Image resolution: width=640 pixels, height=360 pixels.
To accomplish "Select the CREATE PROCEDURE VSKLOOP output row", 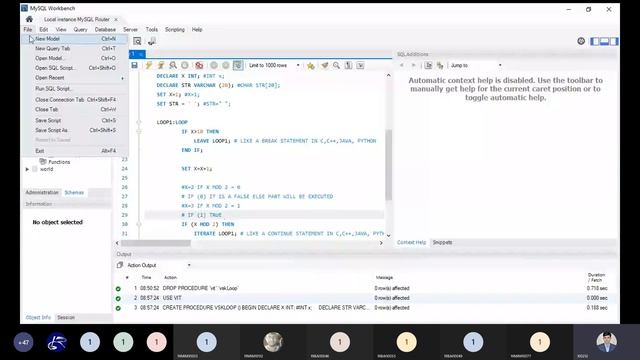I will click(365, 308).
